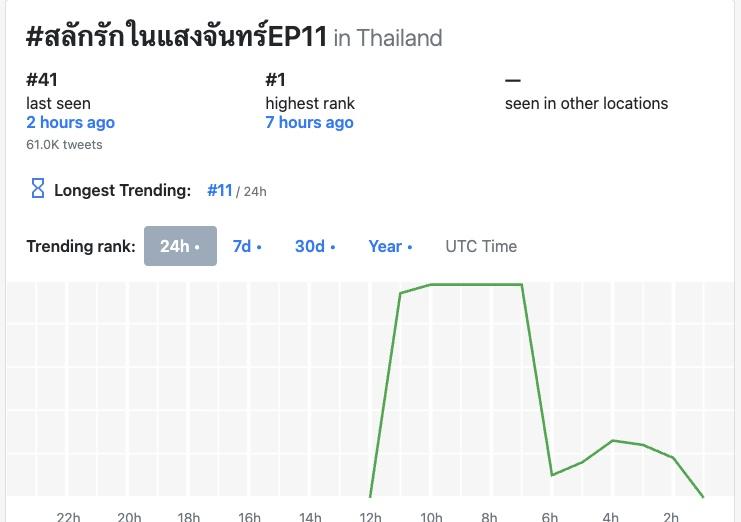Switch to the 30d trending range

[315, 246]
